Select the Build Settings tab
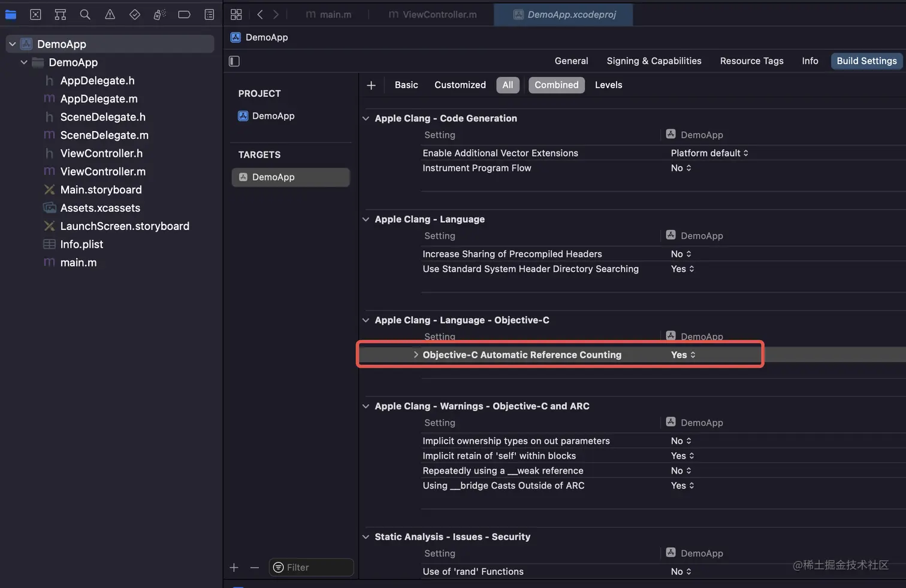 (866, 61)
